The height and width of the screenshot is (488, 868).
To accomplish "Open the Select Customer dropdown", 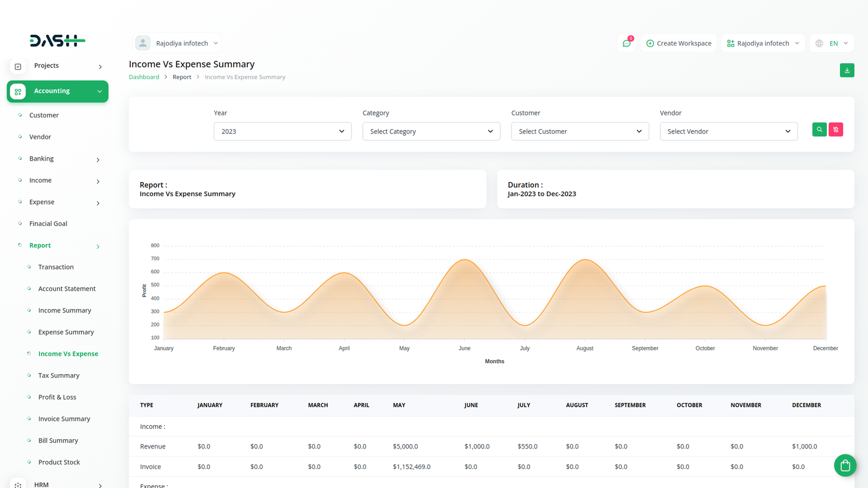I will (579, 131).
